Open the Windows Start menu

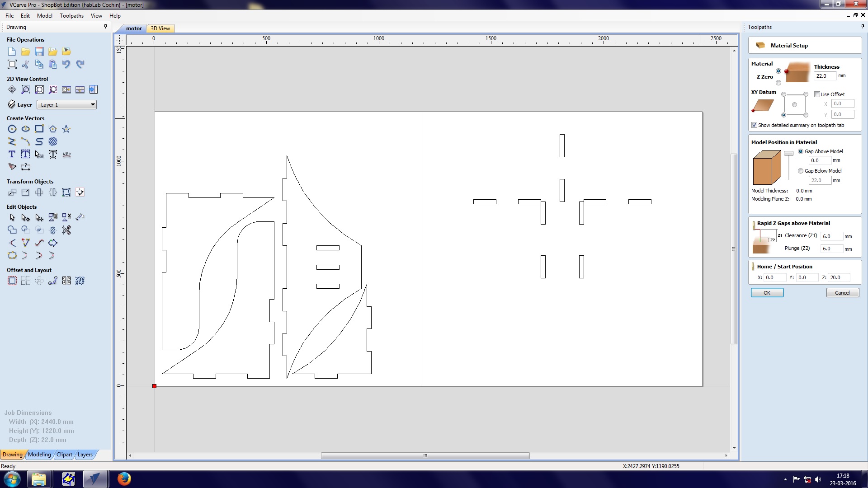12,479
